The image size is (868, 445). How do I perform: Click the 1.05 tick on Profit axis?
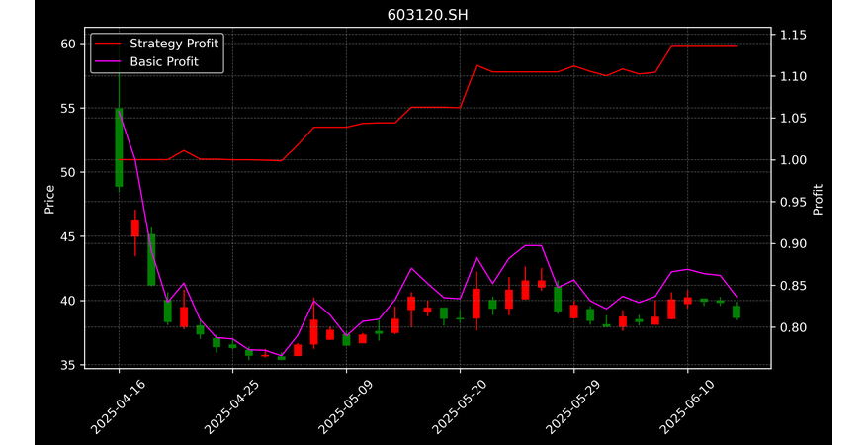793,119
